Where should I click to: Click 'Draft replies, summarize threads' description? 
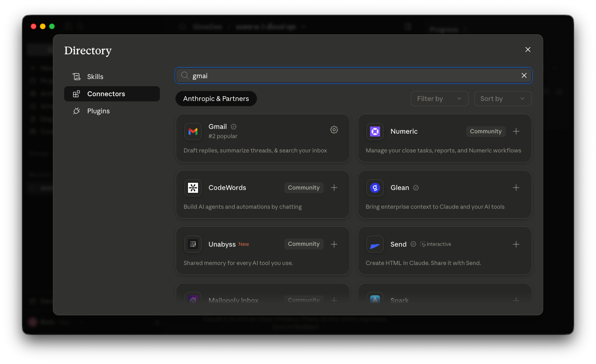click(x=255, y=150)
